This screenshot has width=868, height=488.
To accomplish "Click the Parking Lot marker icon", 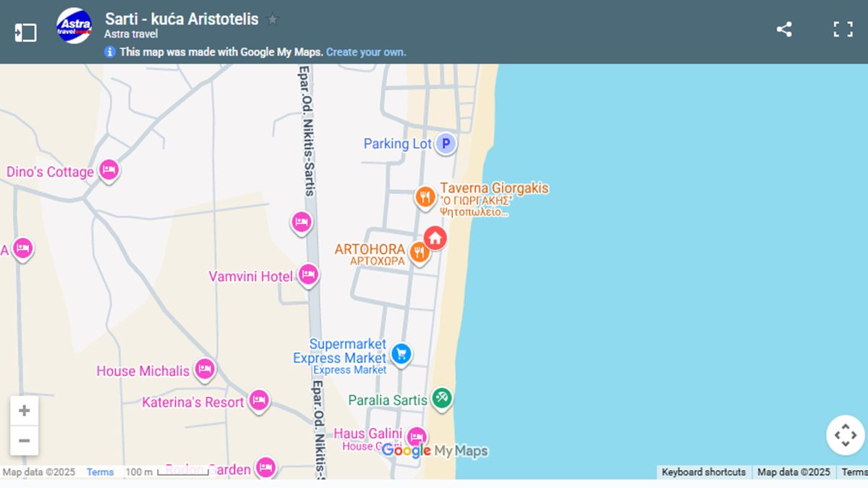I will click(446, 144).
